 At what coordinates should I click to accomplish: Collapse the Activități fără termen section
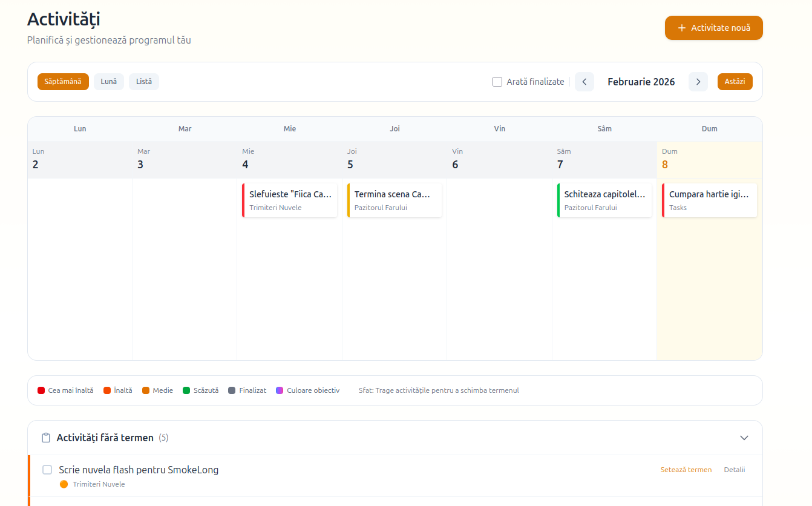point(744,438)
